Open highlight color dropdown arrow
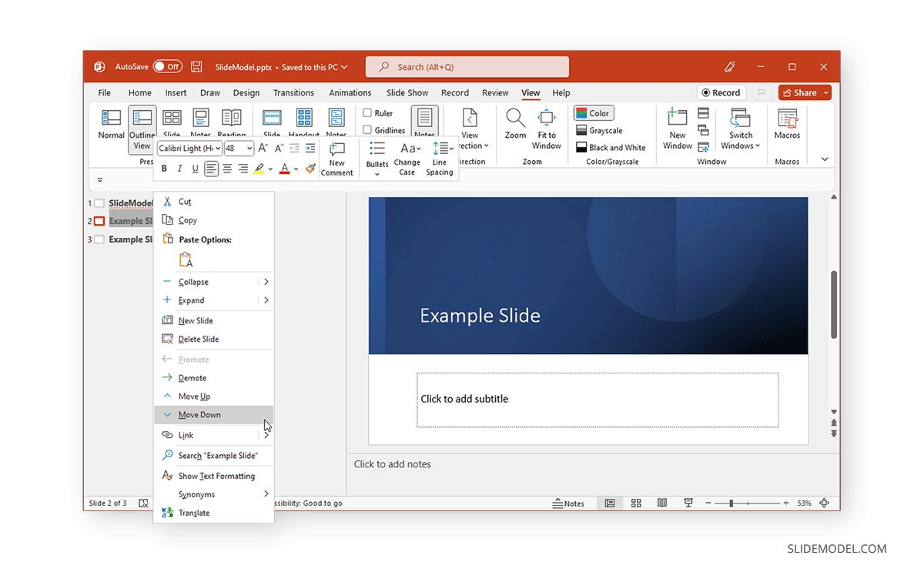Screen dimensions: 924x572 click(270, 169)
